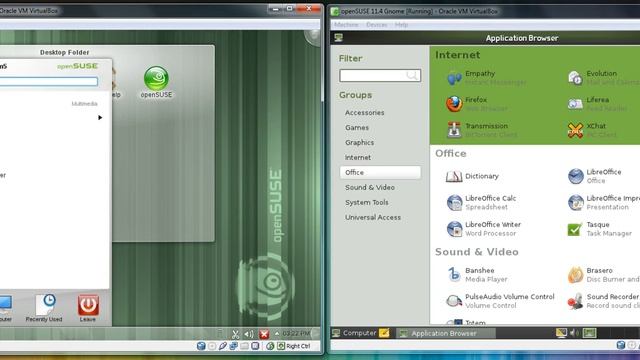Image resolution: width=640 pixels, height=360 pixels.
Task: Open Evolution mail and calendar
Action: pos(603,78)
